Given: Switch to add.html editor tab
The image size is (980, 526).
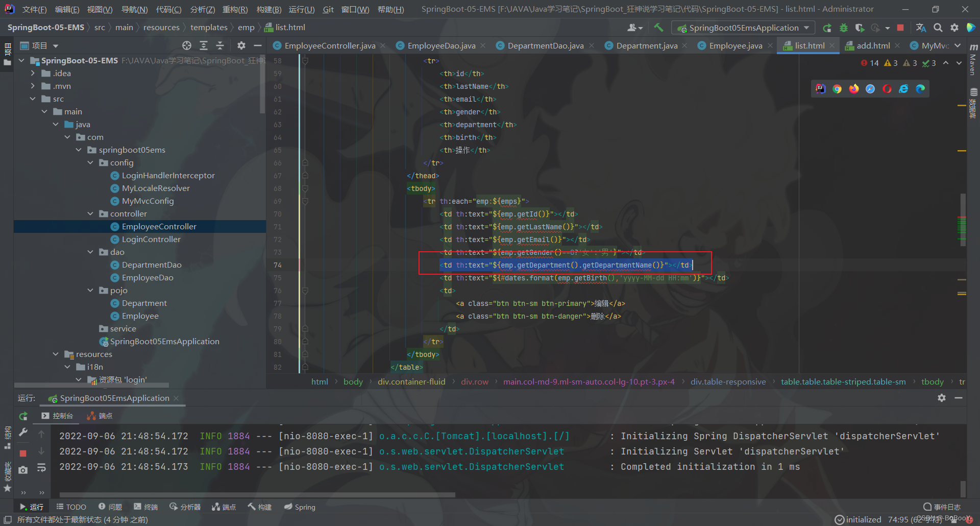Looking at the screenshot, I should point(873,45).
